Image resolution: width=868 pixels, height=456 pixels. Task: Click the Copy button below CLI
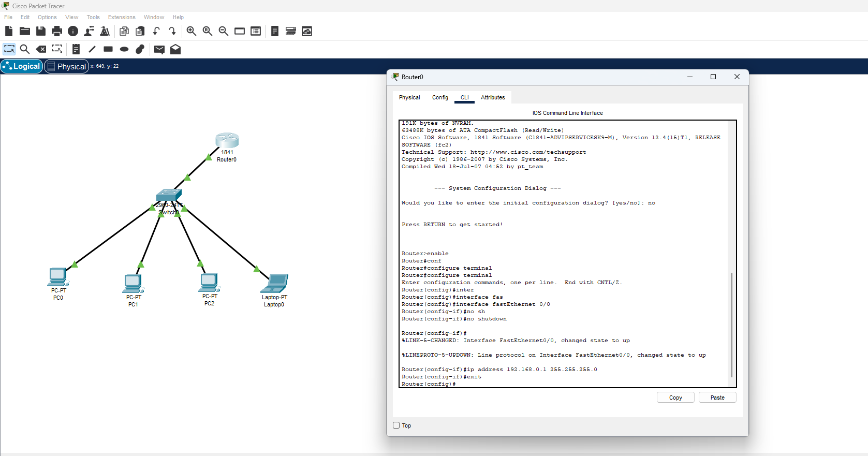[x=675, y=398]
